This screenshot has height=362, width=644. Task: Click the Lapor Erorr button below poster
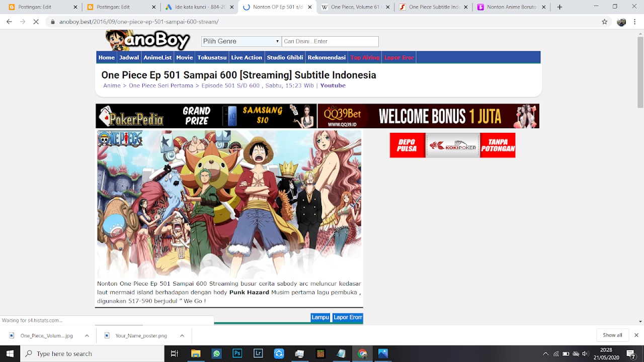click(x=348, y=317)
